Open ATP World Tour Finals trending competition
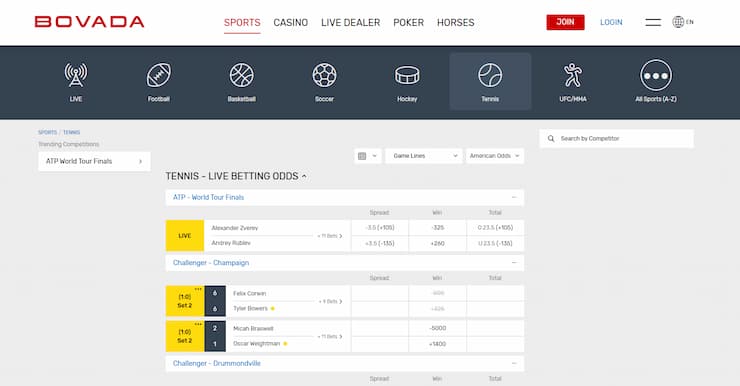 click(94, 161)
